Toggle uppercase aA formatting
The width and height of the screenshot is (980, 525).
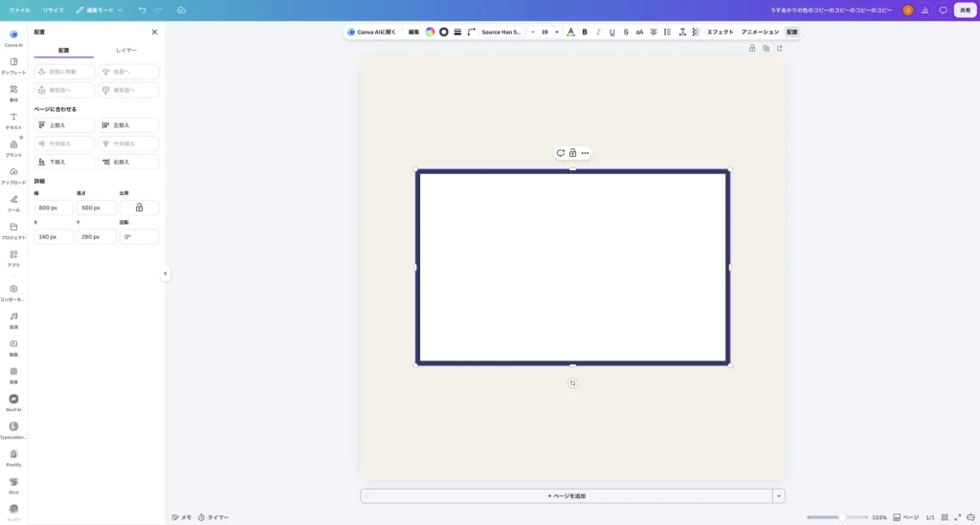pos(639,32)
